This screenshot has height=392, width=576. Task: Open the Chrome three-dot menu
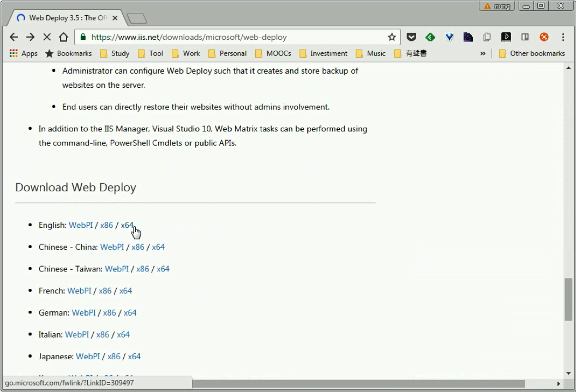563,37
